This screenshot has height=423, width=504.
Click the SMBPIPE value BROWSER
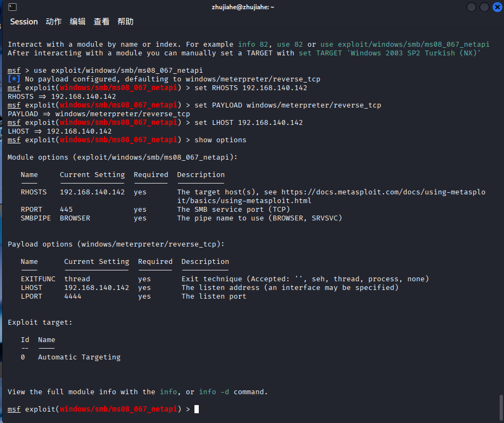click(75, 218)
